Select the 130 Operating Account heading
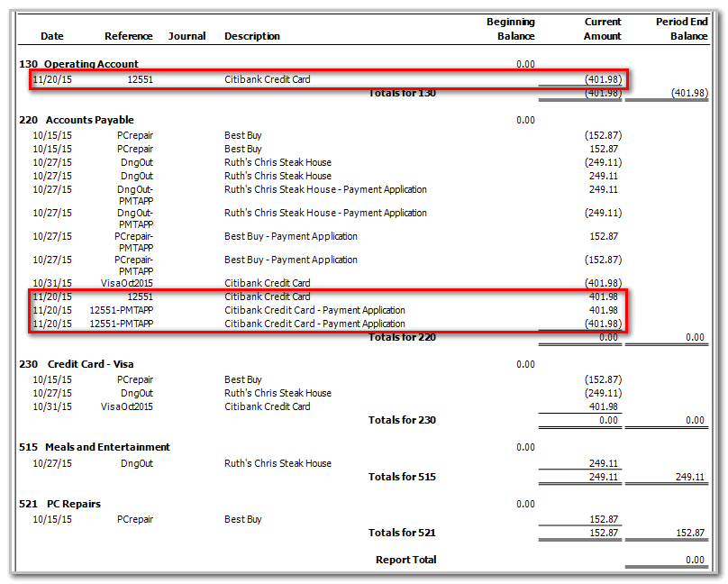This screenshot has width=728, height=584. pyautogui.click(x=79, y=64)
